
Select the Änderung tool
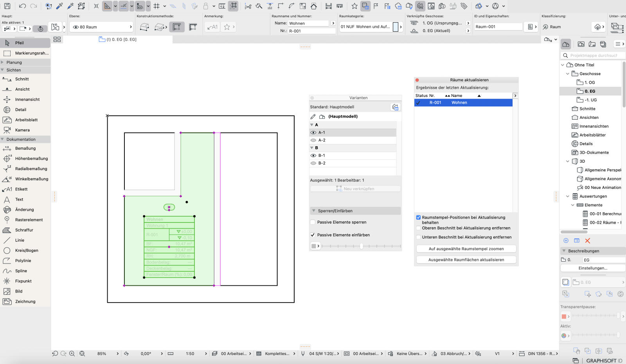click(25, 210)
